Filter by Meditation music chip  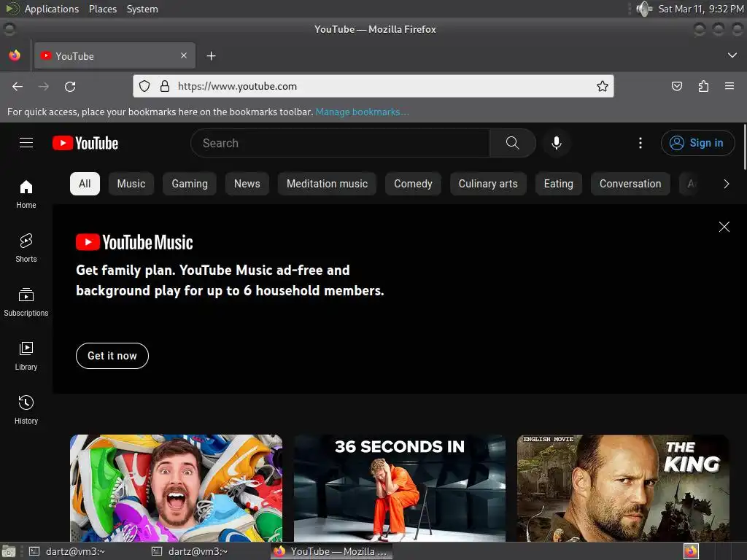point(327,184)
